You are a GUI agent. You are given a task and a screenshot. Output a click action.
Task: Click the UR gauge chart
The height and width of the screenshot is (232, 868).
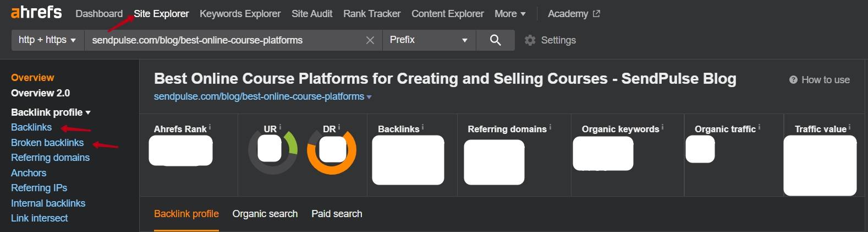[x=273, y=150]
